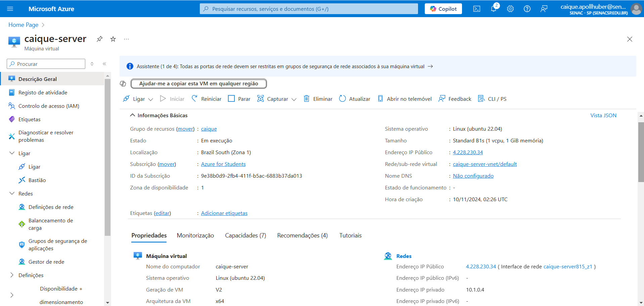Switch to the Recomendações (4) tab
Image resolution: width=644 pixels, height=306 pixels.
tap(302, 235)
